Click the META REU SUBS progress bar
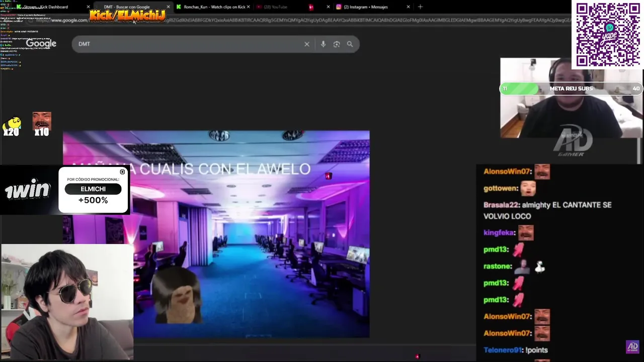This screenshot has height=362, width=644. pos(571,88)
